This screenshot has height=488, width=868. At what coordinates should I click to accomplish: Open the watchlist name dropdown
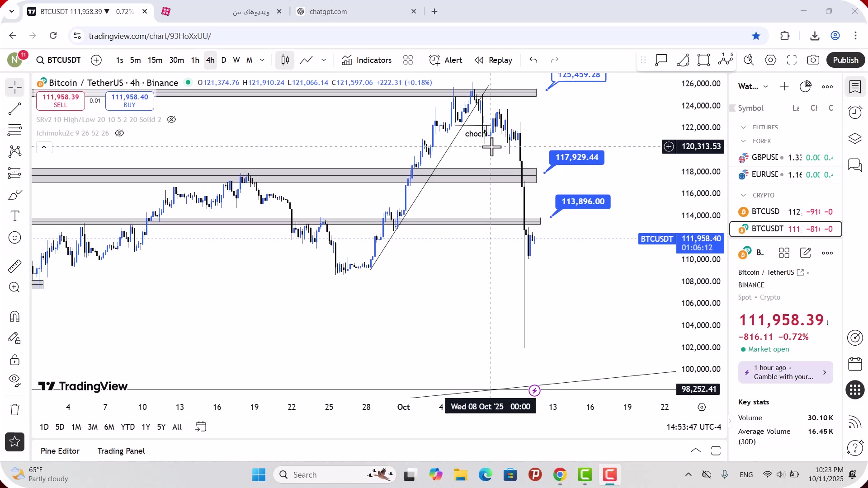point(753,86)
